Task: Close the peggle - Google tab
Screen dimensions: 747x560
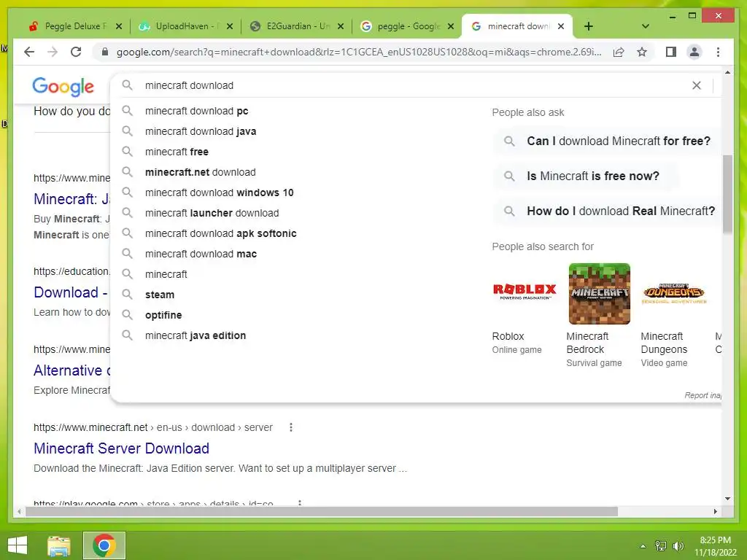Action: pos(451,26)
